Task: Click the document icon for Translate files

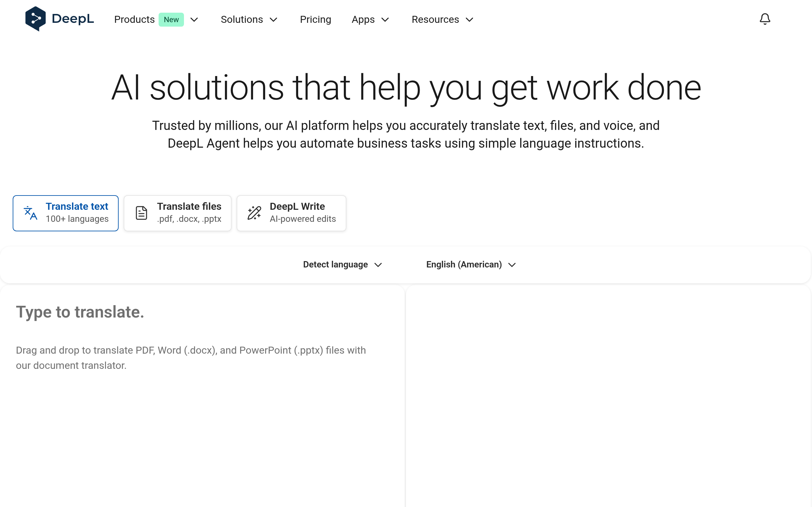Action: pyautogui.click(x=141, y=213)
